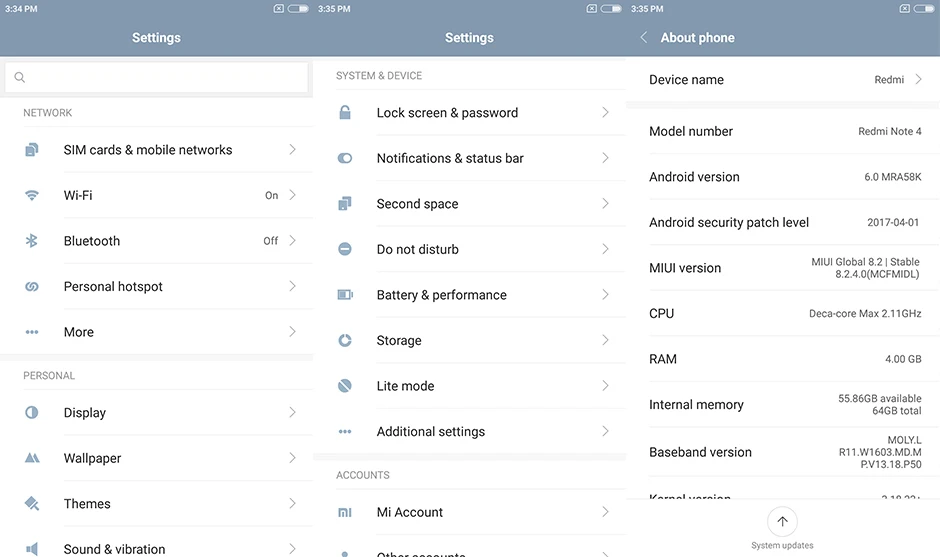Click the Sound & vibration speaker icon
The image size is (940, 557).
point(32,549)
